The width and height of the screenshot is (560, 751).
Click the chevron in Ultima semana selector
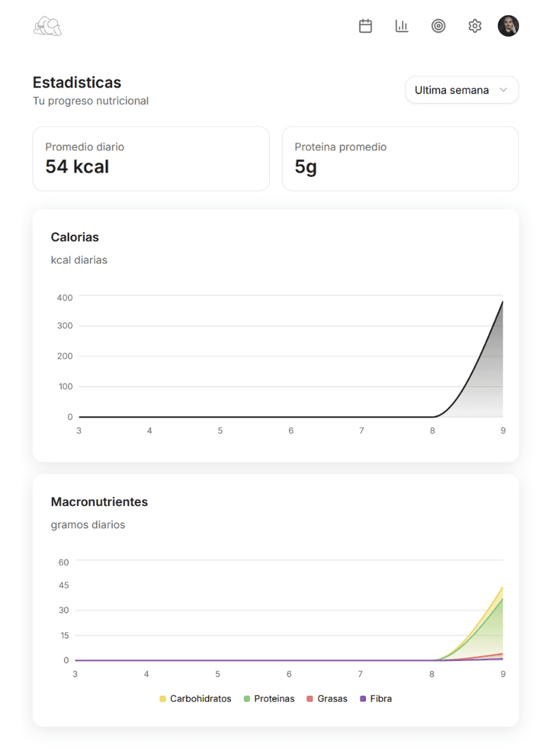pyautogui.click(x=503, y=90)
